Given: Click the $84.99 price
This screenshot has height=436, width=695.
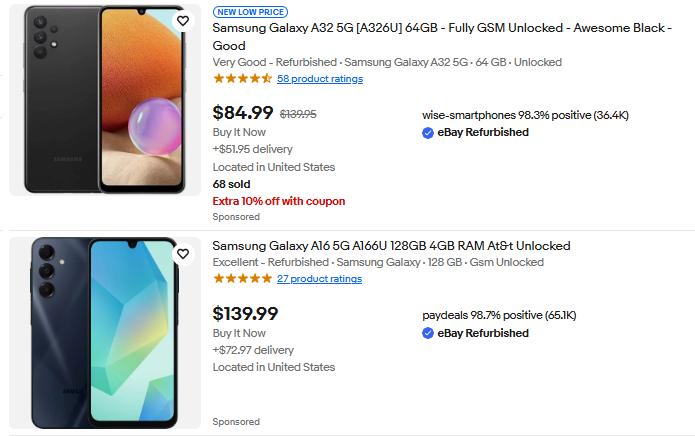Looking at the screenshot, I should pos(243,113).
